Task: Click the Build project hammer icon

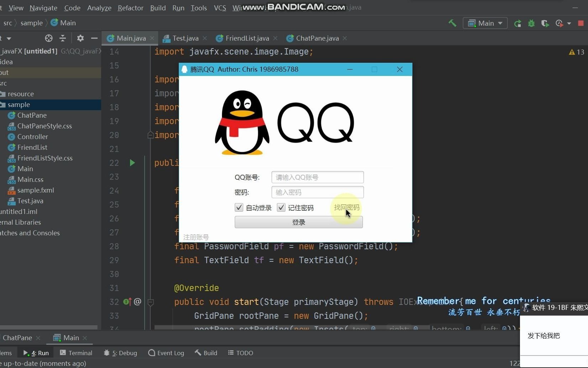Action: (x=452, y=23)
